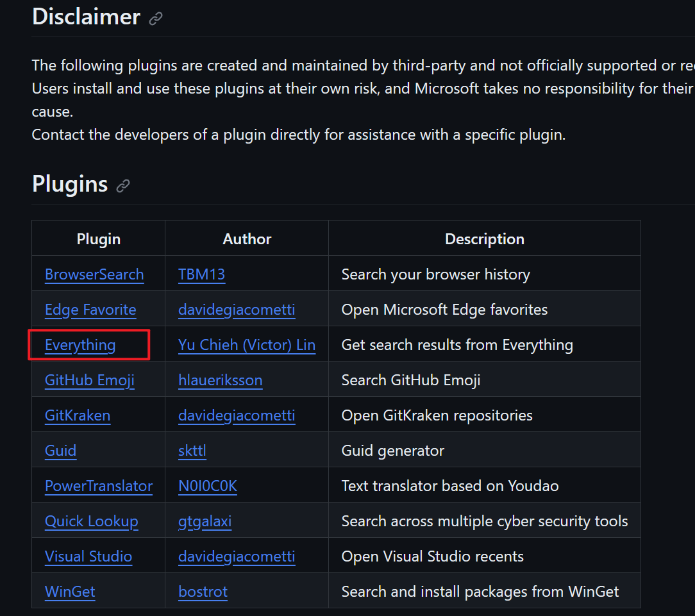Open the Quick Lookup plugin link
The image size is (695, 616).
click(x=92, y=521)
